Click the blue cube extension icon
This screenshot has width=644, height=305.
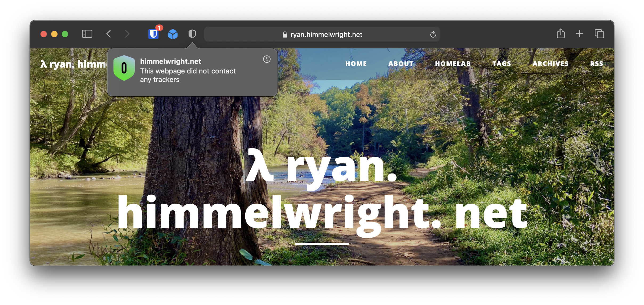point(173,34)
